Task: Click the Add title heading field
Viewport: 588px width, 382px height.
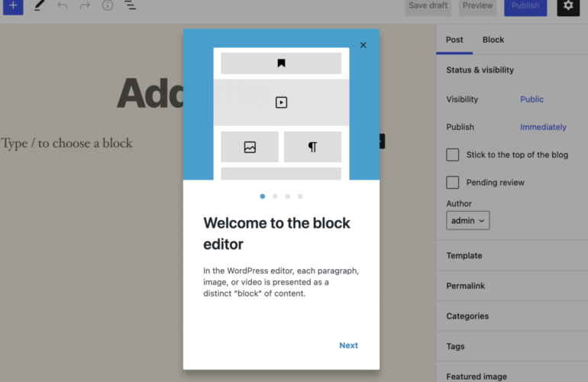Action: pyautogui.click(x=150, y=93)
